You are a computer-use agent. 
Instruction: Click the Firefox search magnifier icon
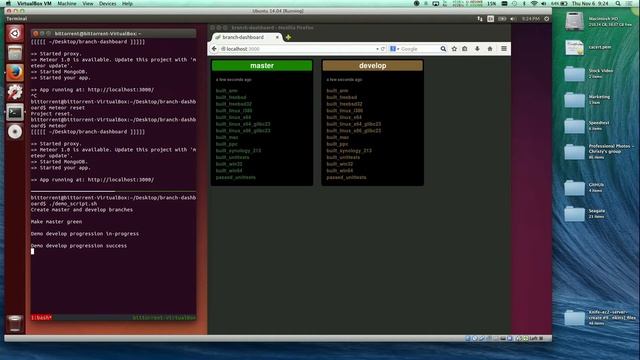[443, 49]
